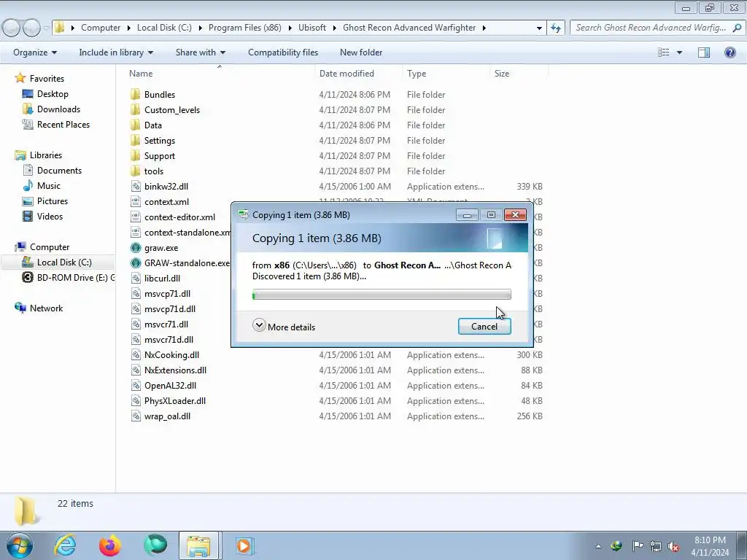
Task: Select the binkw32.dll file icon
Action: coord(136,186)
